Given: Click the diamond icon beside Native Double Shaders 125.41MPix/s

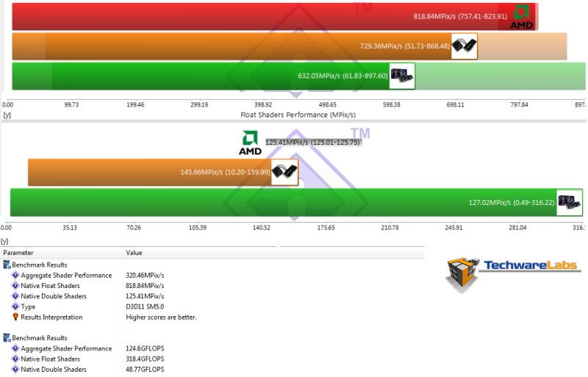Looking at the screenshot, I should tap(15, 296).
